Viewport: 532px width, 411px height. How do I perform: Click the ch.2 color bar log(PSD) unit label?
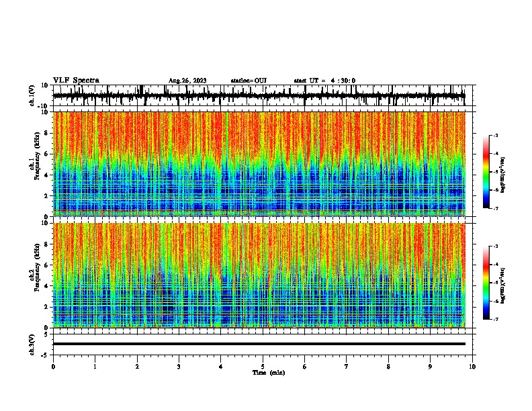tap(503, 286)
